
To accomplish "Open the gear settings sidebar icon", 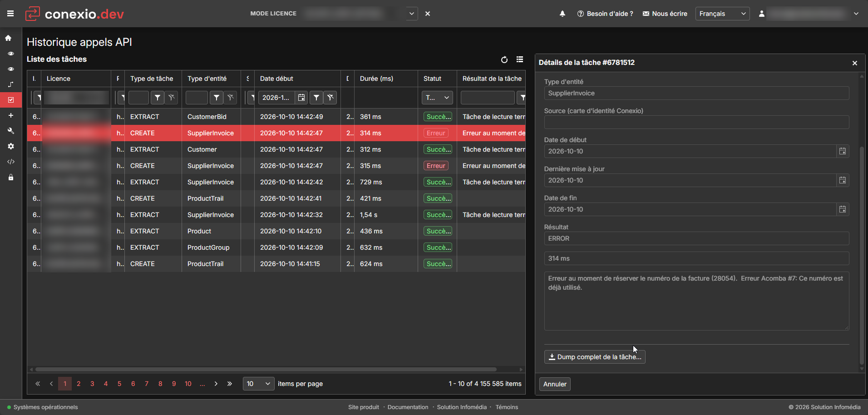I will pos(11,146).
